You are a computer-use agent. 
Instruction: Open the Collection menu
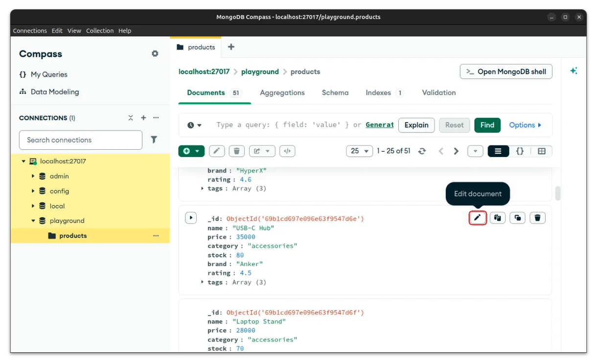[x=100, y=30]
